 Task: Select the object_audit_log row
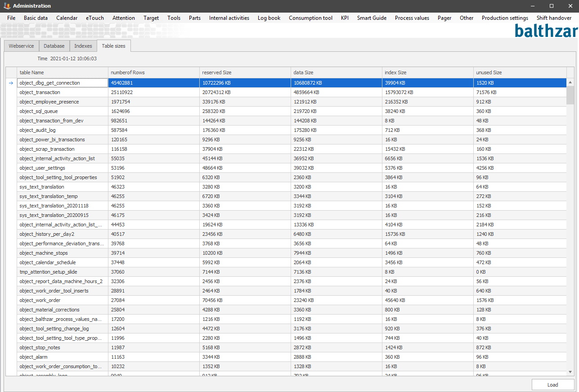click(62, 130)
